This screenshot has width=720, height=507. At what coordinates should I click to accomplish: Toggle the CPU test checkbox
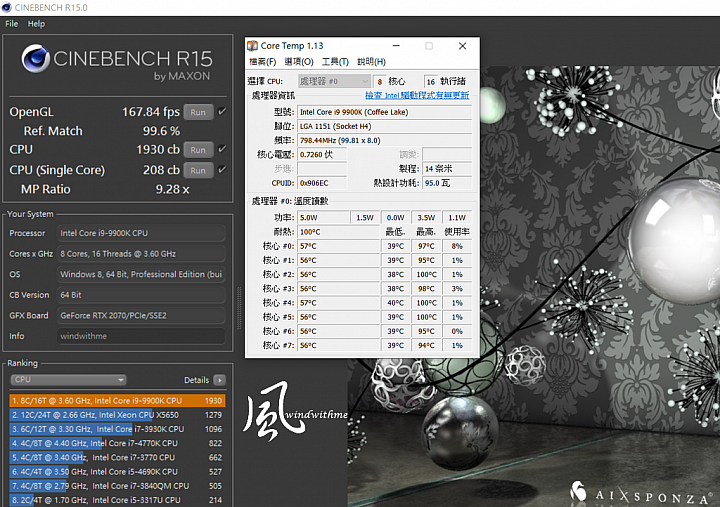(x=222, y=149)
